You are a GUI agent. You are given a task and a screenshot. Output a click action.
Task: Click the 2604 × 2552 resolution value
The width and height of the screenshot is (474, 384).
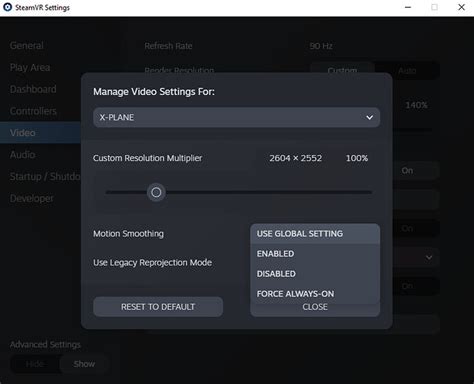point(296,158)
